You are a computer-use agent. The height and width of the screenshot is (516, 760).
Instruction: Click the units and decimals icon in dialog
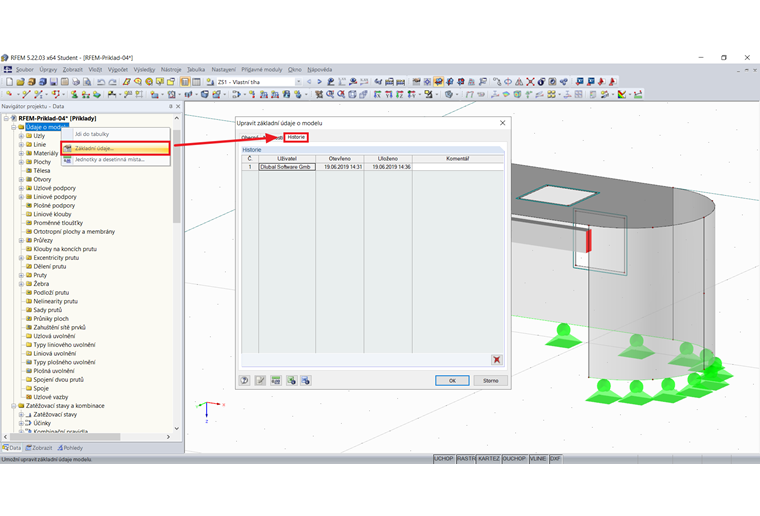click(276, 380)
